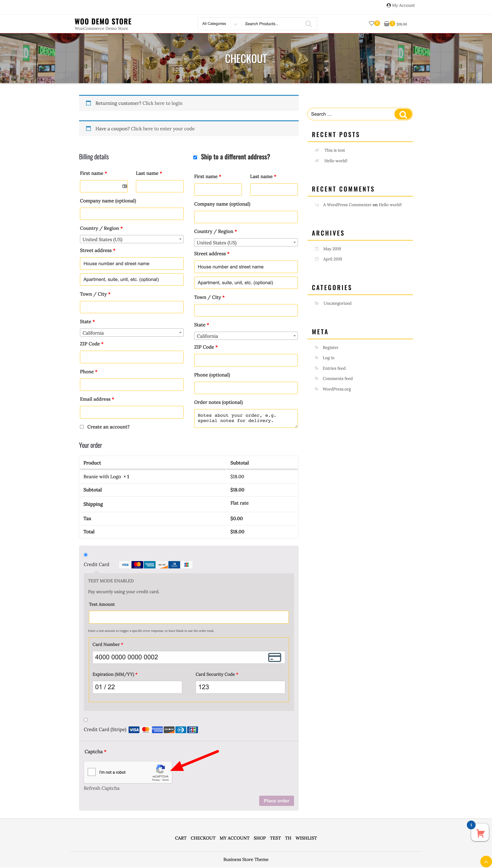Click the Register meta link
Viewport: 492px width, 868px height.
(330, 348)
